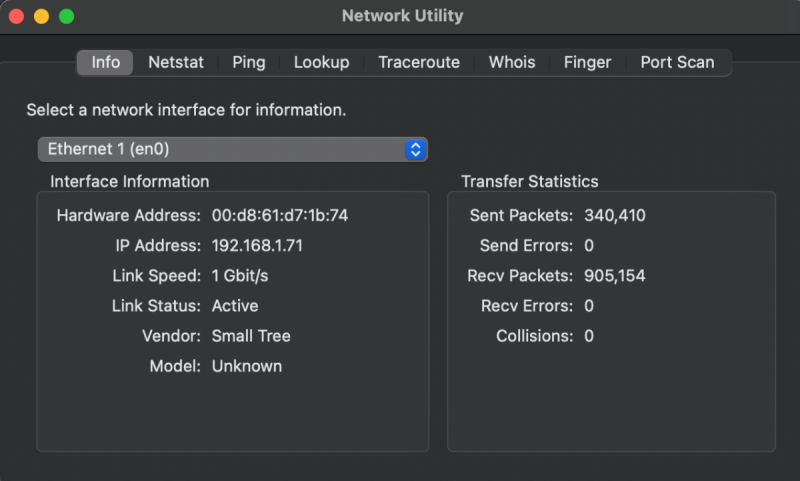Expand the Ethernet 1 (en0) interface dropdown
The height and width of the screenshot is (481, 800).
click(x=233, y=149)
